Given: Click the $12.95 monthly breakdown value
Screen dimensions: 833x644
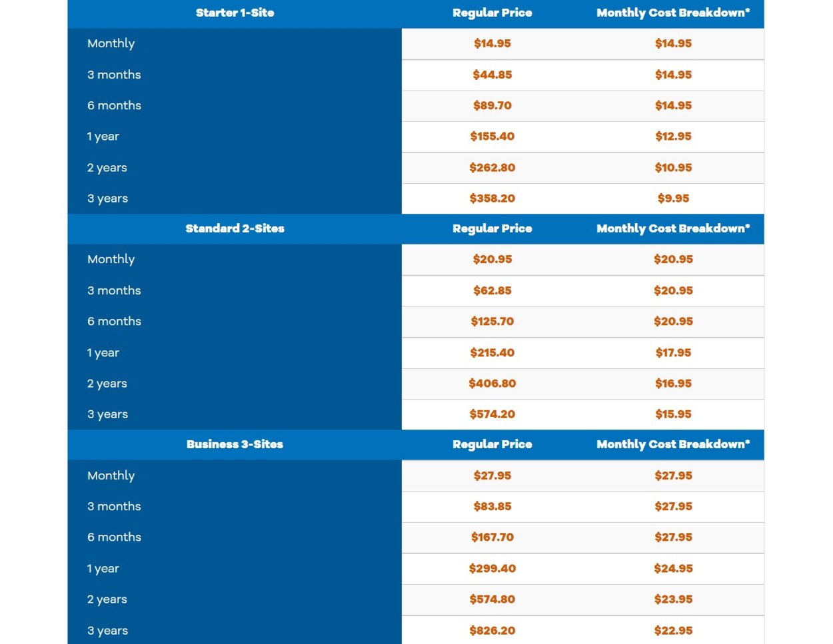Looking at the screenshot, I should pos(673,137).
